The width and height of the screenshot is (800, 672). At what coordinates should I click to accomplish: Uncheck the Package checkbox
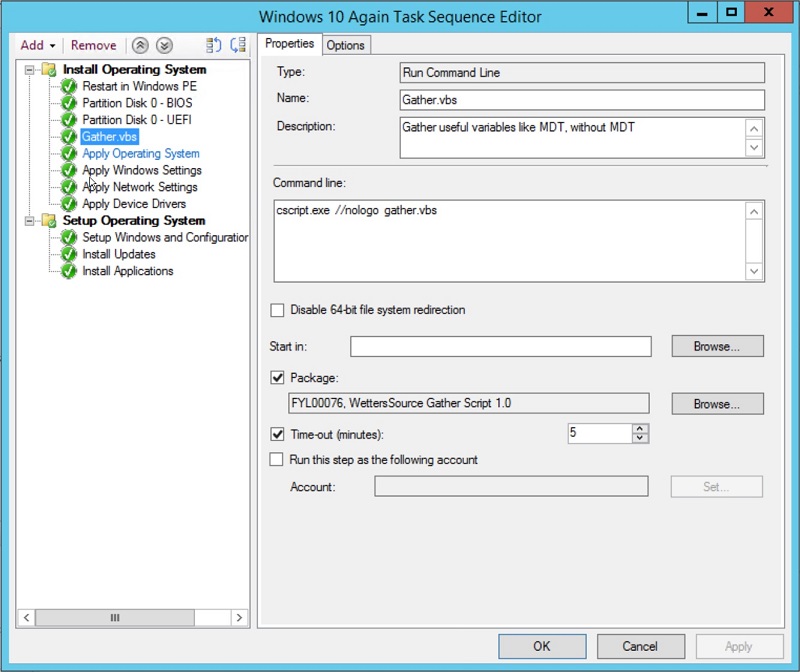pos(277,378)
